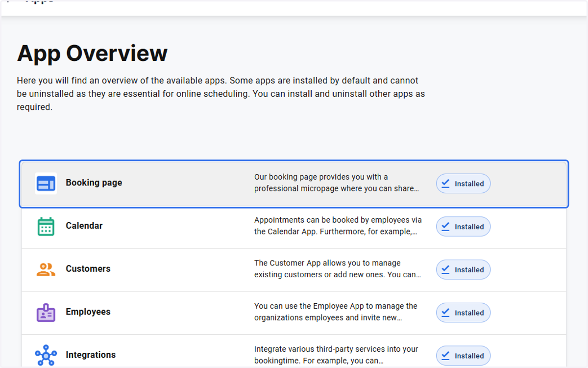
Task: Click the Installed button for Customers
Action: [x=463, y=269]
